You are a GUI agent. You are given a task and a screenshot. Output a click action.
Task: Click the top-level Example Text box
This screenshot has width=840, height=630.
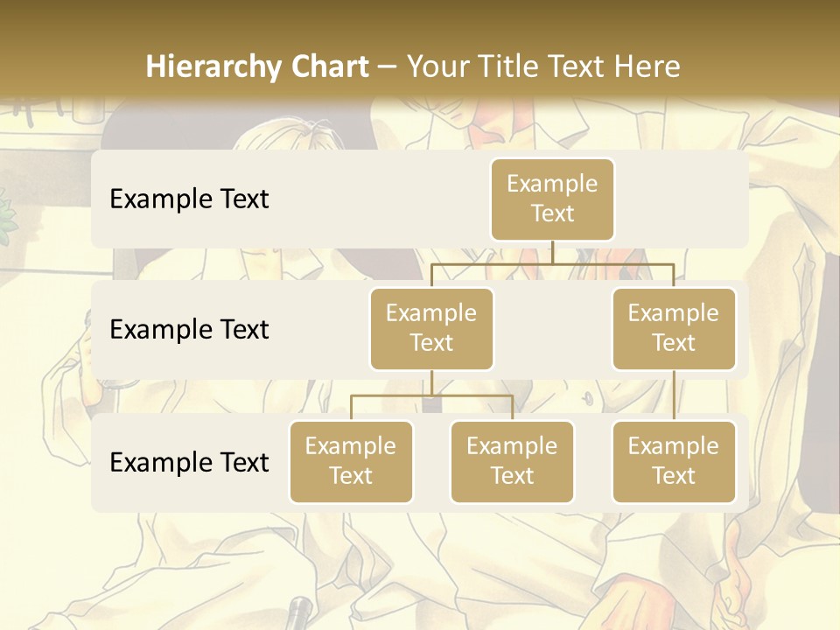click(552, 199)
